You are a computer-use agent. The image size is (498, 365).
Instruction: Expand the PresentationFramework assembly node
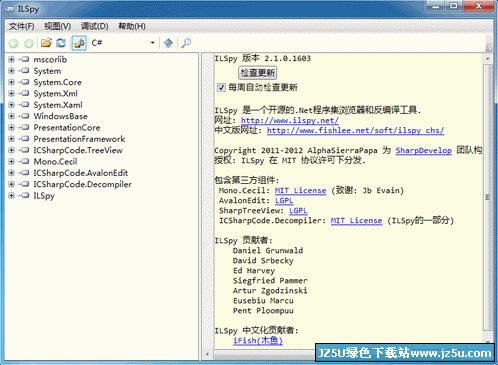click(x=11, y=139)
